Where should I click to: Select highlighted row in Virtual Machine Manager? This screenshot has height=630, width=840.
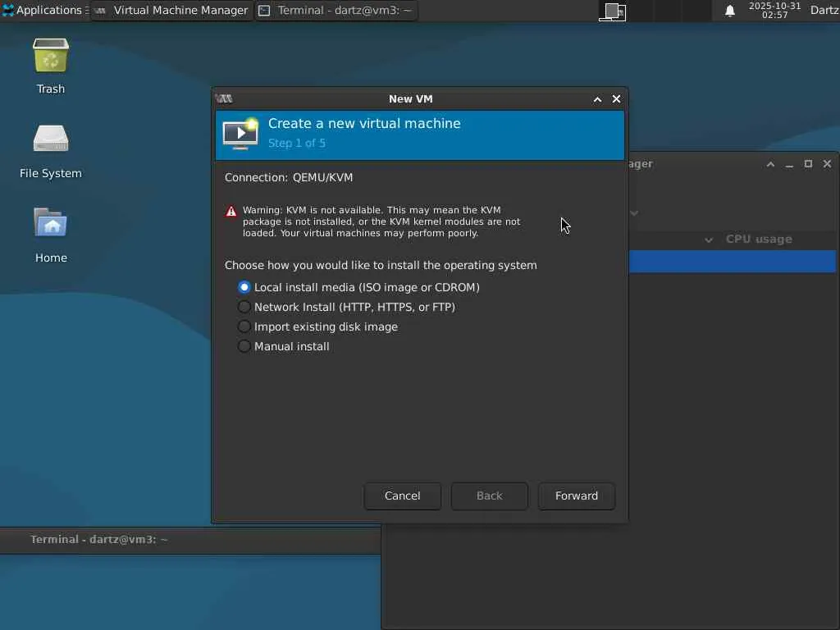coord(732,262)
